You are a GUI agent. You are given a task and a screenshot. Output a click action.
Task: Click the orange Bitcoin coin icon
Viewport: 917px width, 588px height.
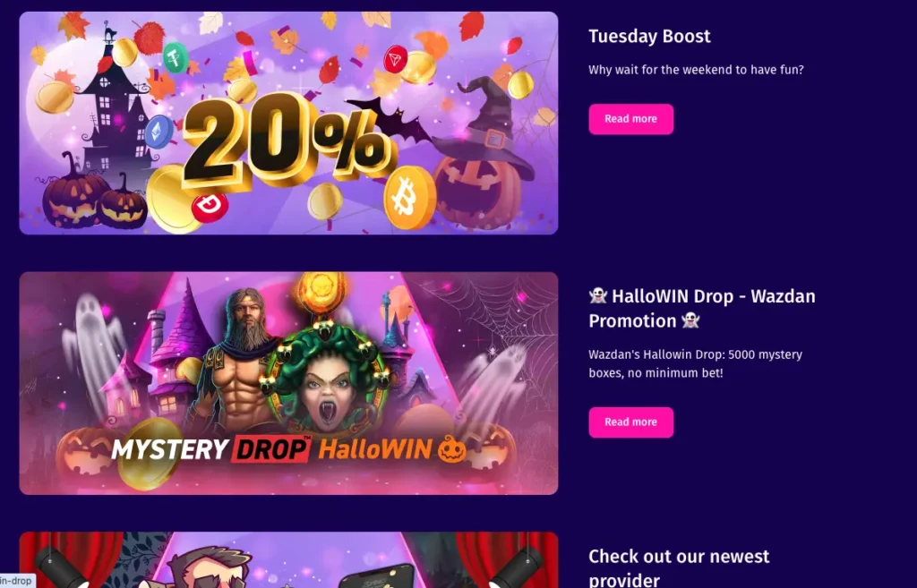point(409,198)
